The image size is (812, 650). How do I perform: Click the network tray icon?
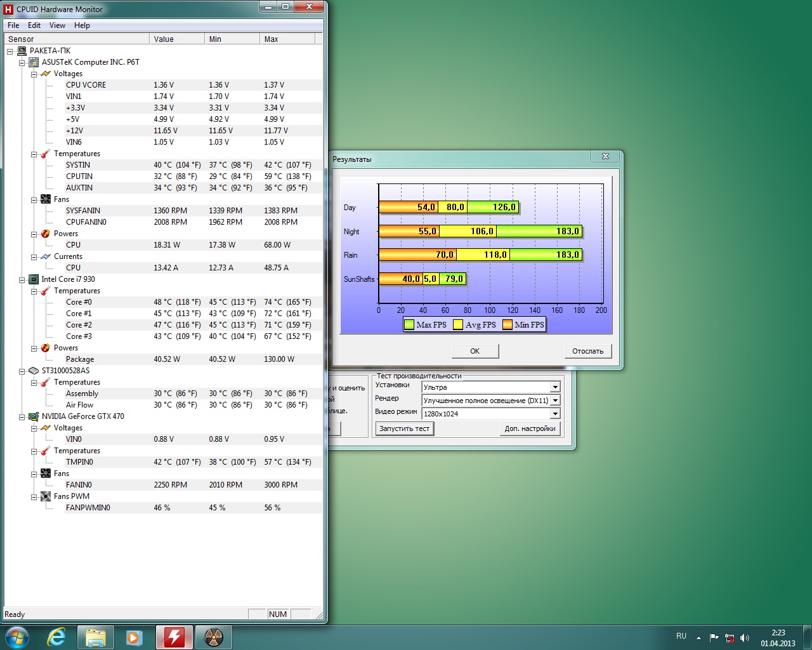[x=730, y=638]
